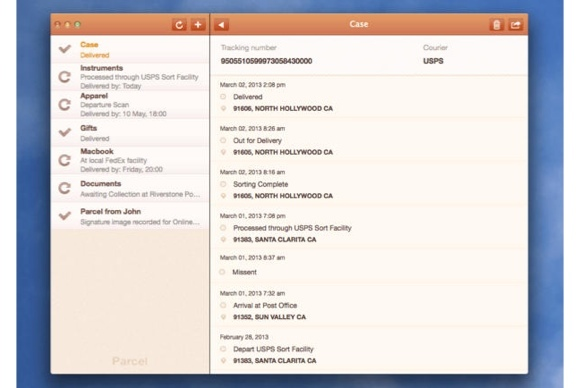Click the status circle beside Missent
Screen dimensions: 580x388
point(222,272)
